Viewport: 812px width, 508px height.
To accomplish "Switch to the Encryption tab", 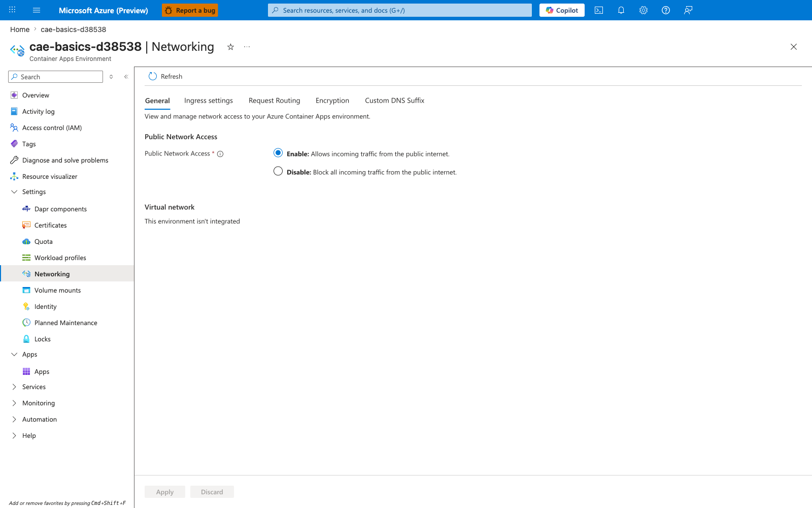I will [x=332, y=101].
